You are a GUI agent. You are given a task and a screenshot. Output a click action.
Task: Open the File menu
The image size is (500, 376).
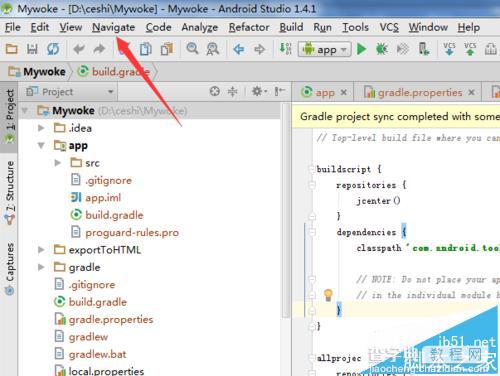tap(13, 27)
